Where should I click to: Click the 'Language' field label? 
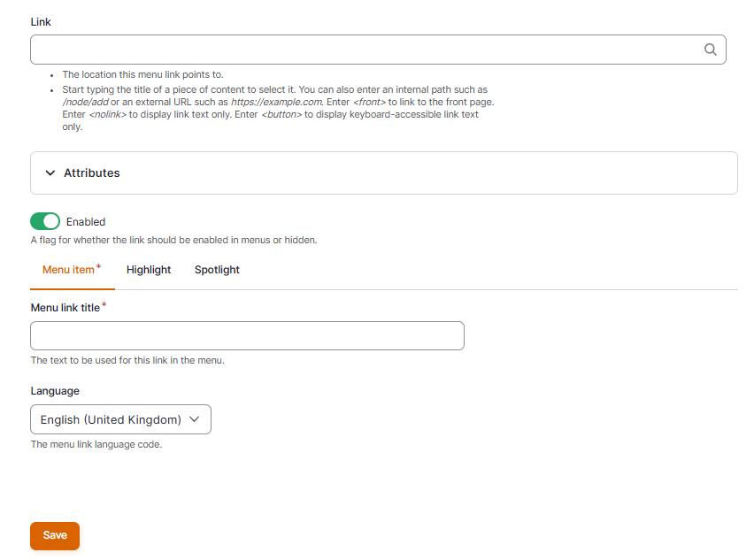point(55,391)
